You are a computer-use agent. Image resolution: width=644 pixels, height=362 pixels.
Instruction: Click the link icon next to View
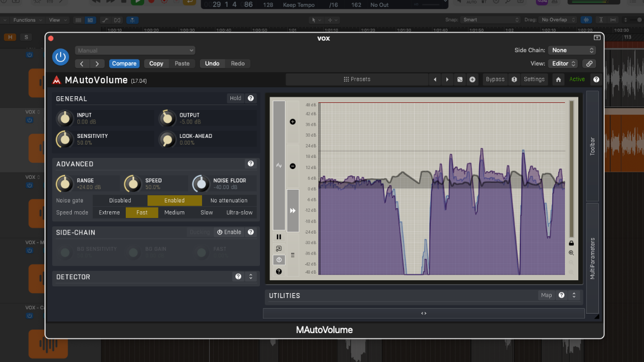pos(589,63)
